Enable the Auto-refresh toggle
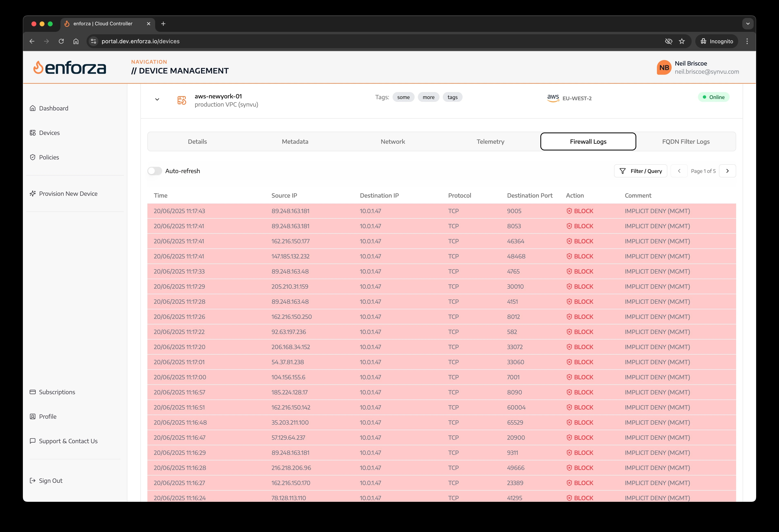This screenshot has width=779, height=532. point(155,171)
